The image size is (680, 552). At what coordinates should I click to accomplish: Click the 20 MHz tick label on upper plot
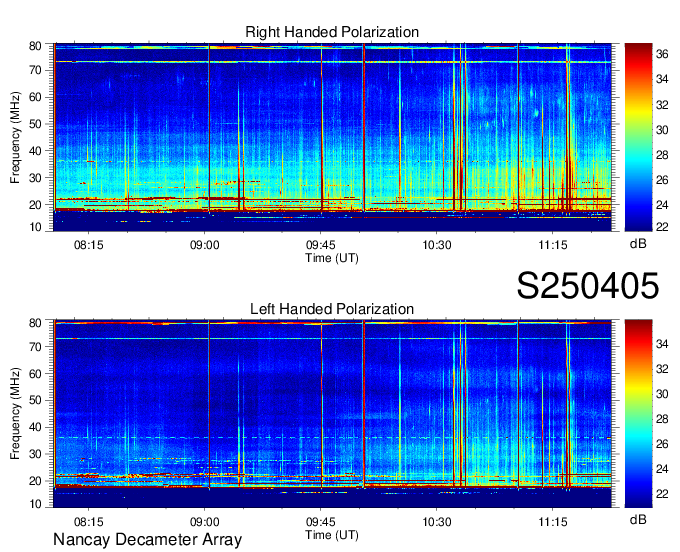tap(35, 205)
